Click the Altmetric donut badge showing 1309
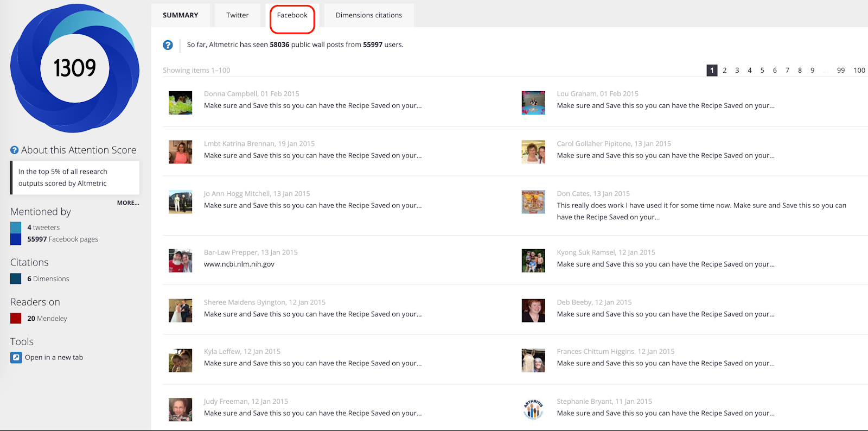The height and width of the screenshot is (431, 868). (75, 68)
